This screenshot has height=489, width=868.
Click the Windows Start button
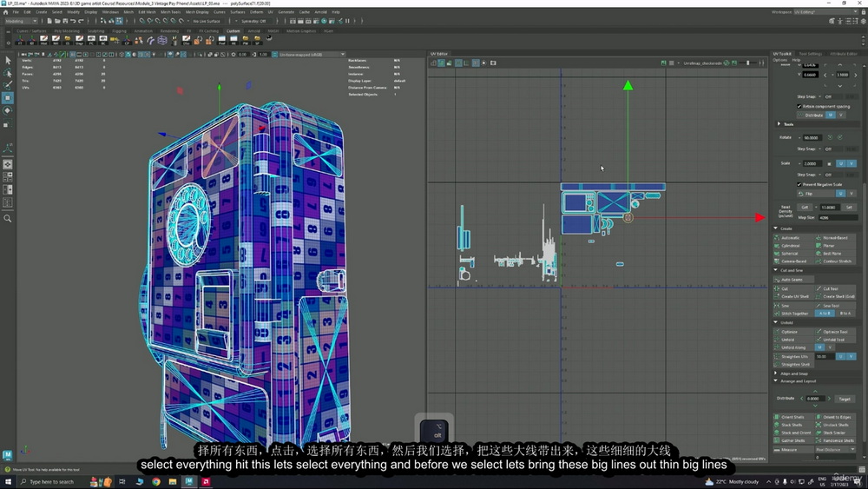coord(8,482)
